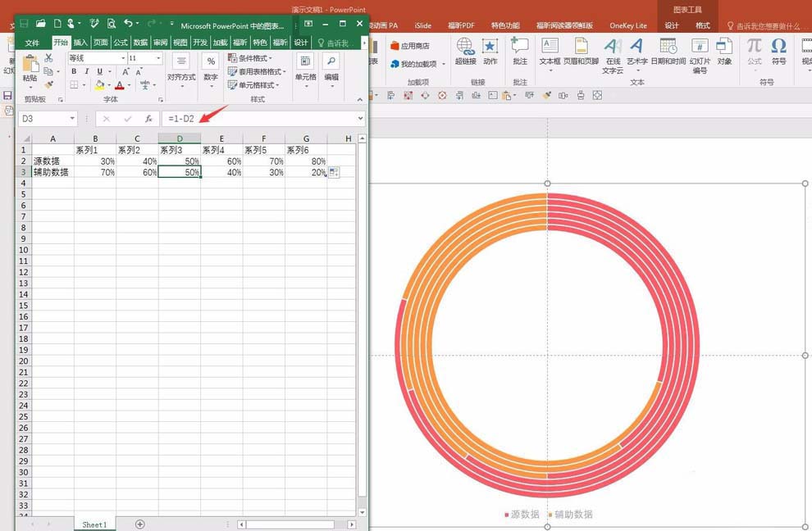Expand the font name 等线 dropdown
This screenshot has height=531, width=812.
[x=123, y=58]
